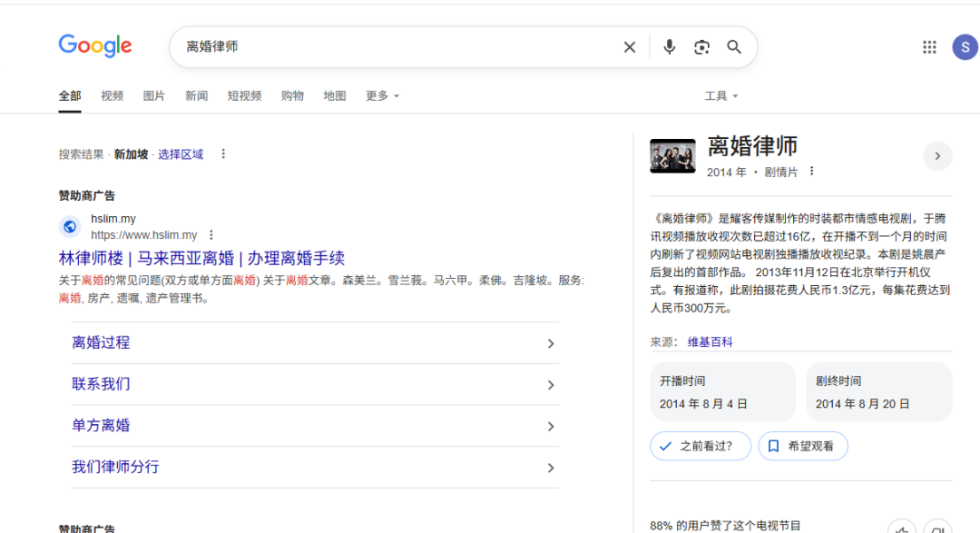The image size is (980, 533).
Task: Open the 维基百科 source link
Action: [710, 341]
